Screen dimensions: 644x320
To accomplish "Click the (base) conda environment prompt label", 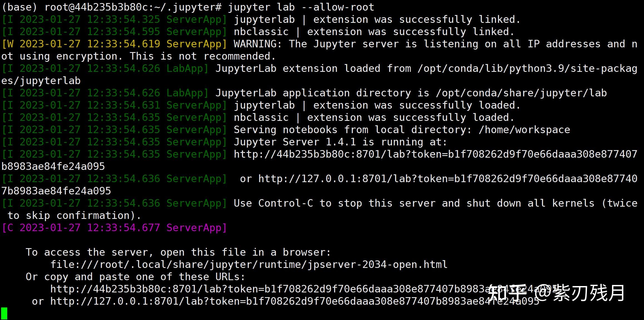I will pos(18,7).
